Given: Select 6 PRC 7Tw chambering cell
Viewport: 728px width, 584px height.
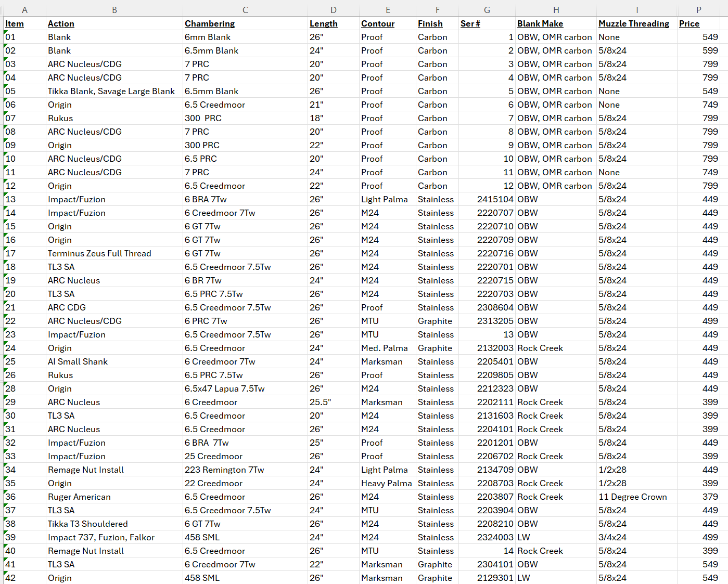Looking at the screenshot, I should [245, 321].
